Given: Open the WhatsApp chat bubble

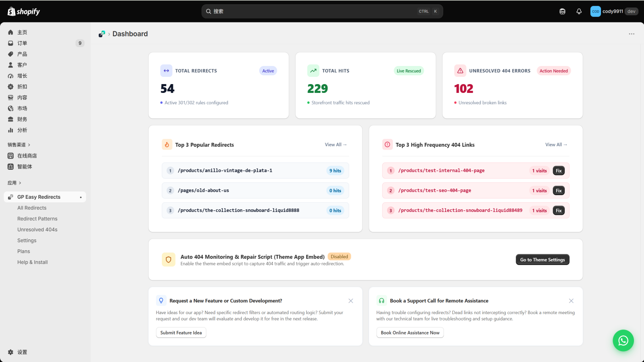Looking at the screenshot, I should 623,341.
